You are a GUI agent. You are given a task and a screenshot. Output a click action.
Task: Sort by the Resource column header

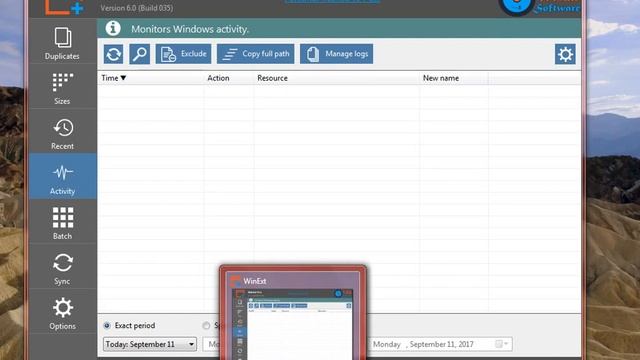coord(337,78)
